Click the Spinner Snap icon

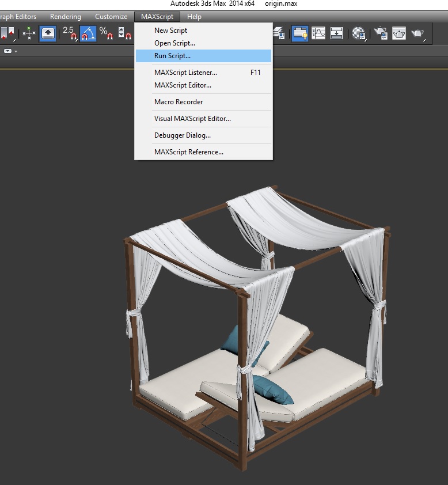[x=124, y=33]
